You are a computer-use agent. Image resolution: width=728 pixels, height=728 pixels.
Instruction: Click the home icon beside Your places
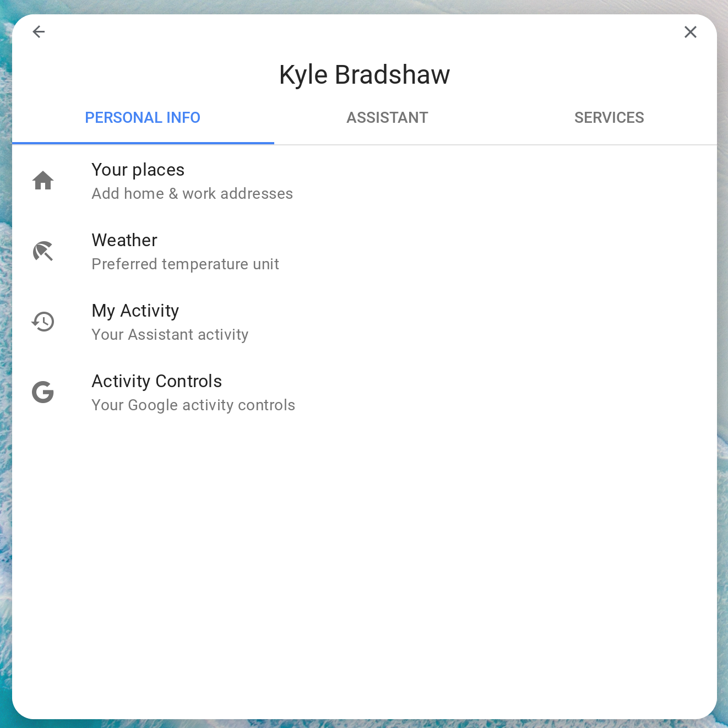click(x=43, y=181)
